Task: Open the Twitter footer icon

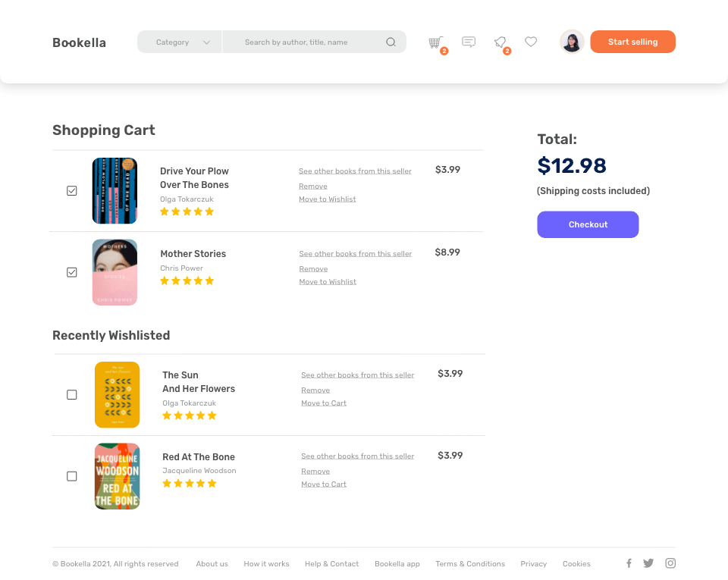Action: coord(648,563)
